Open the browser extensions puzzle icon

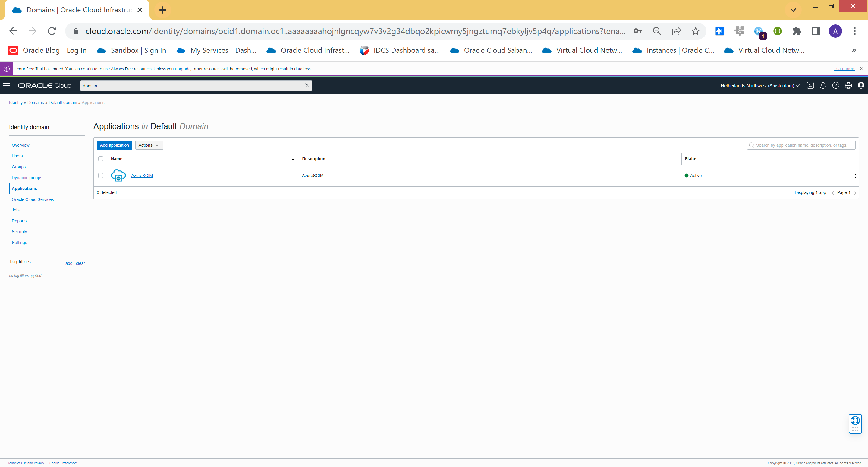[797, 31]
